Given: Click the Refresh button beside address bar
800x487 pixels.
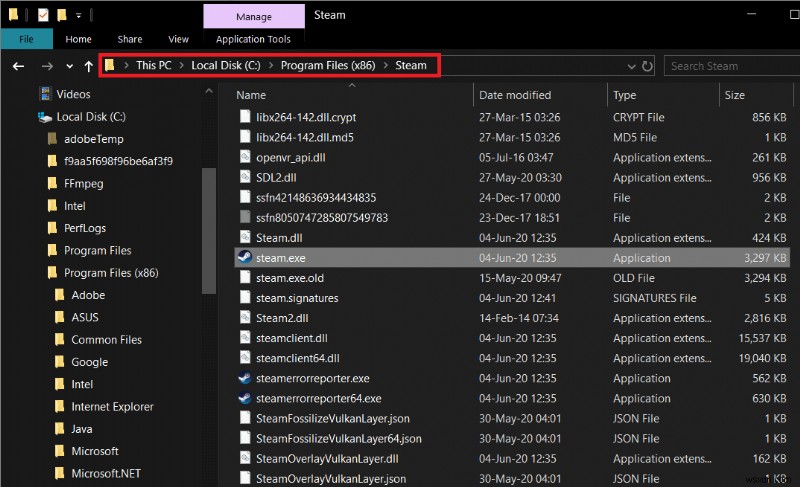Looking at the screenshot, I should coord(648,66).
